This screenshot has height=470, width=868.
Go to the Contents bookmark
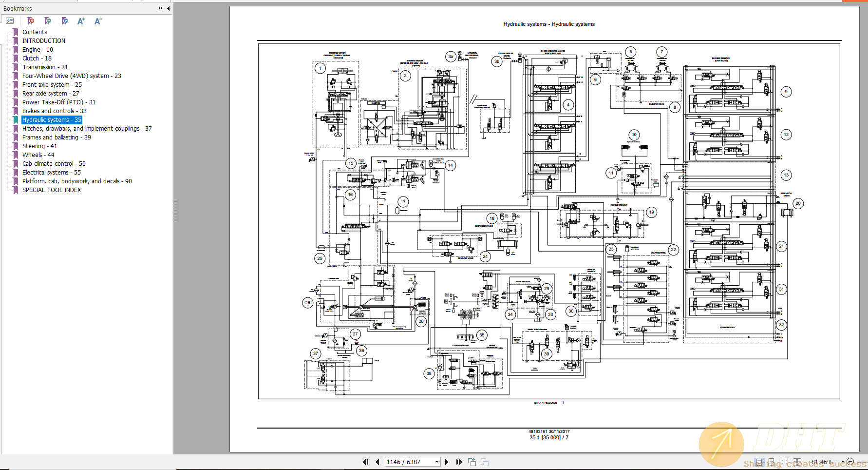[34, 32]
